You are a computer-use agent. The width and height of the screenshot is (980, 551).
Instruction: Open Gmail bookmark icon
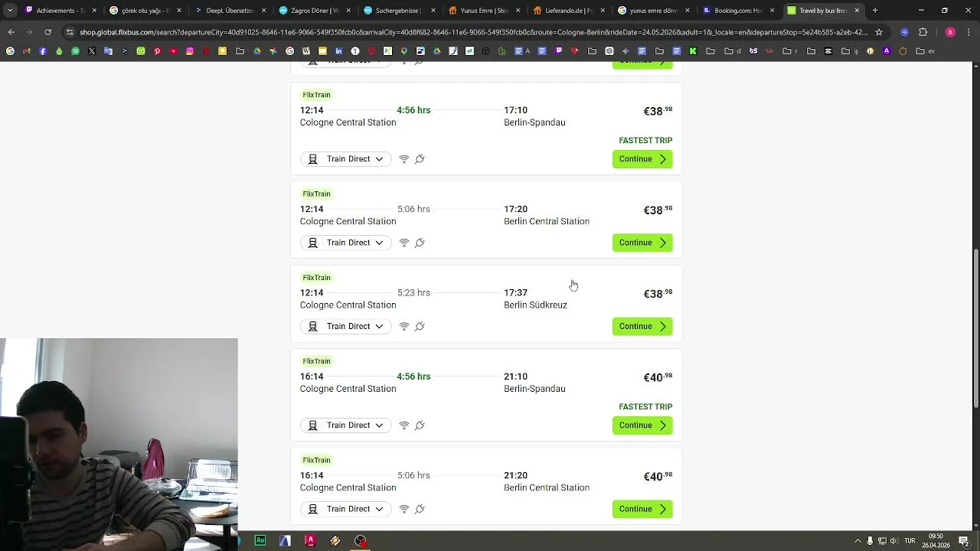tap(26, 51)
